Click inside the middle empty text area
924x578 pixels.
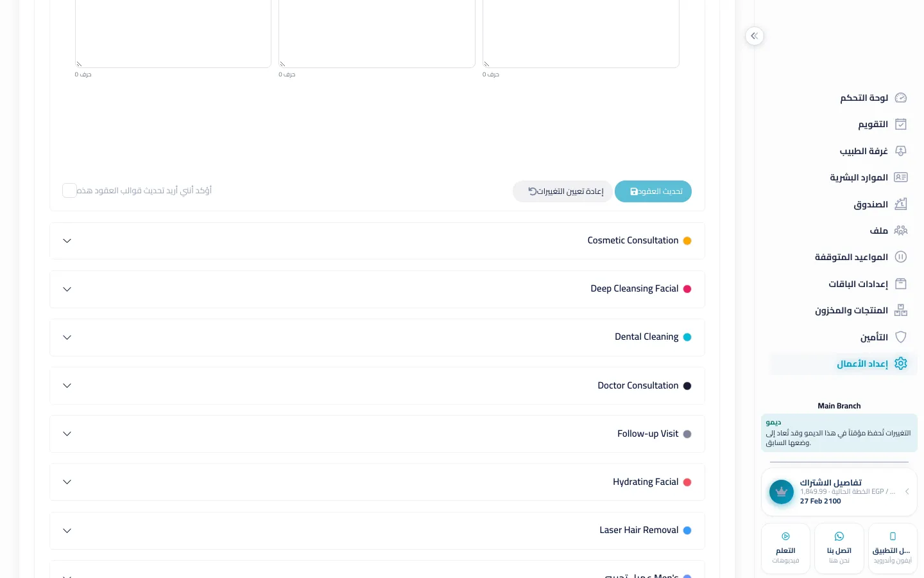click(377, 32)
